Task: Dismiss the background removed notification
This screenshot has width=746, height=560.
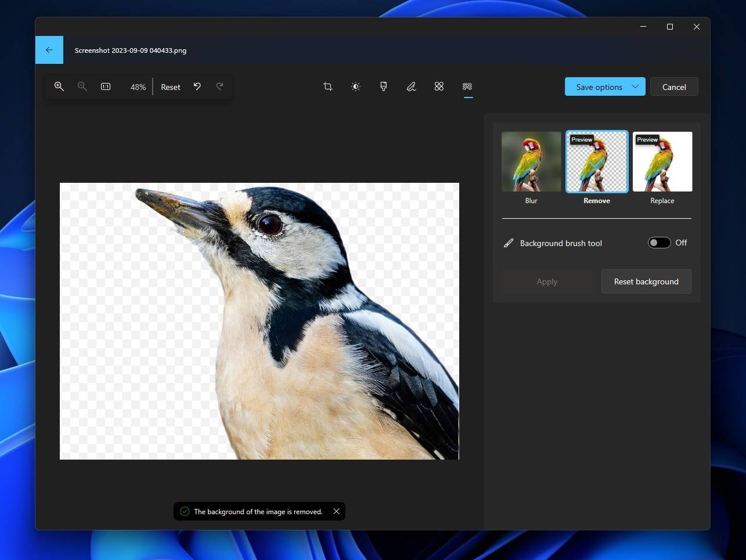Action: click(x=337, y=511)
